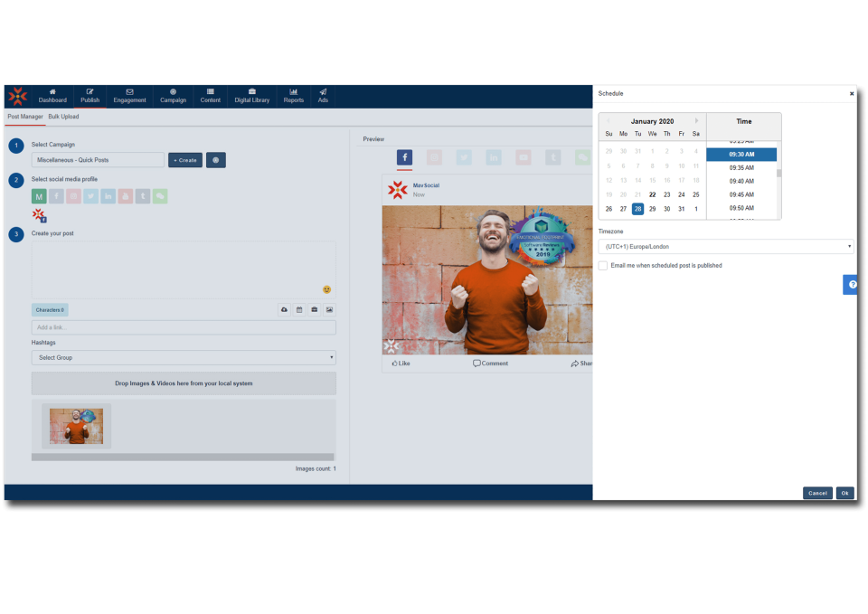Click the horizontal scrollbar under thumbnails
The height and width of the screenshot is (614, 868).
click(183, 458)
